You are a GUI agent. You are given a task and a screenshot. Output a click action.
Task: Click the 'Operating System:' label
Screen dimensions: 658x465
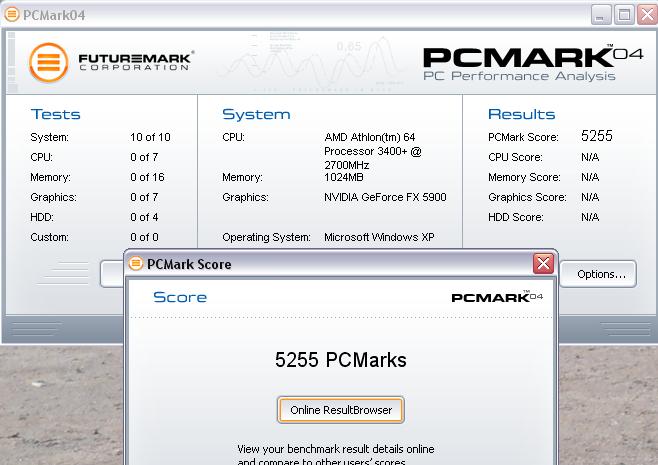[x=266, y=237]
